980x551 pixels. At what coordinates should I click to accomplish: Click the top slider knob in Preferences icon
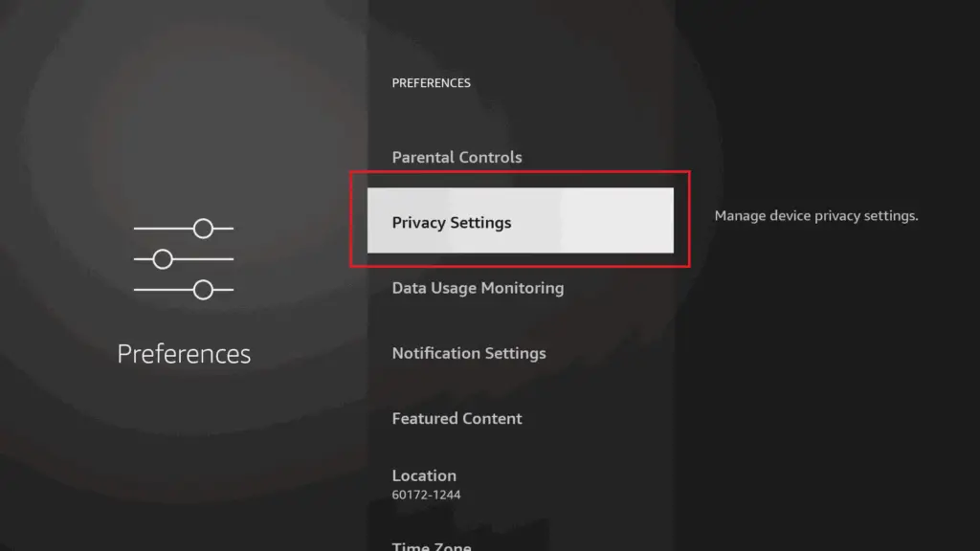click(203, 229)
